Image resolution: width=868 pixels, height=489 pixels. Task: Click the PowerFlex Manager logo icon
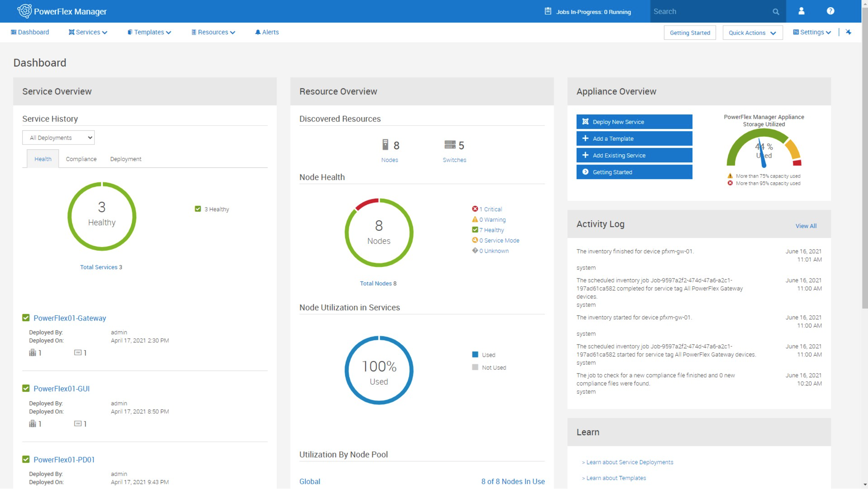25,11
